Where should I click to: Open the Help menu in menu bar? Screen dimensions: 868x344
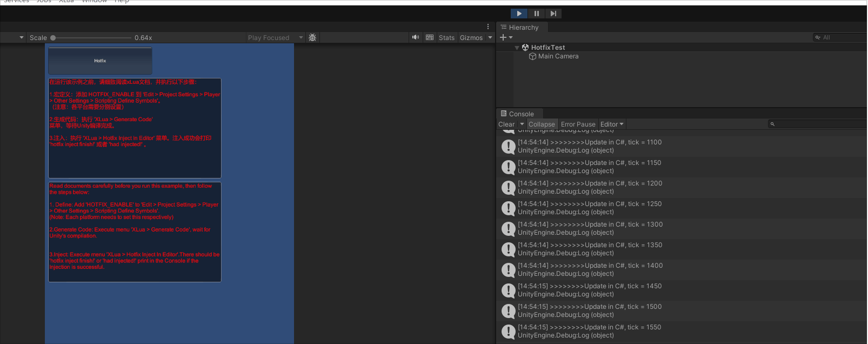pyautogui.click(x=122, y=2)
